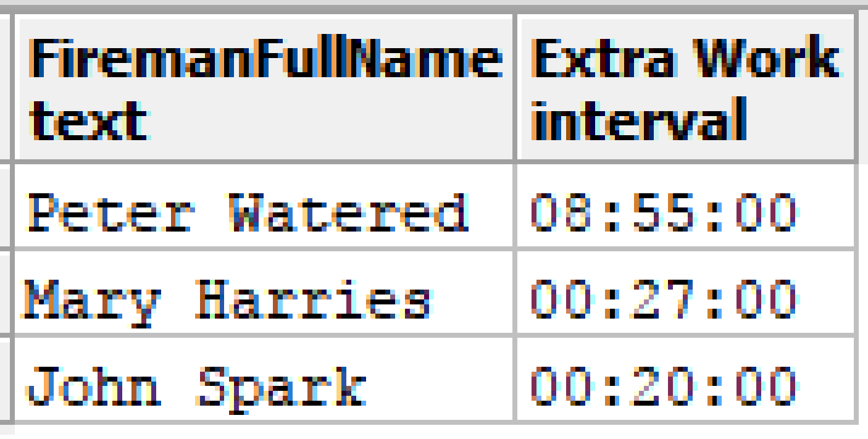Select the Extra Work column header
The image size is (868, 439).
click(x=686, y=88)
